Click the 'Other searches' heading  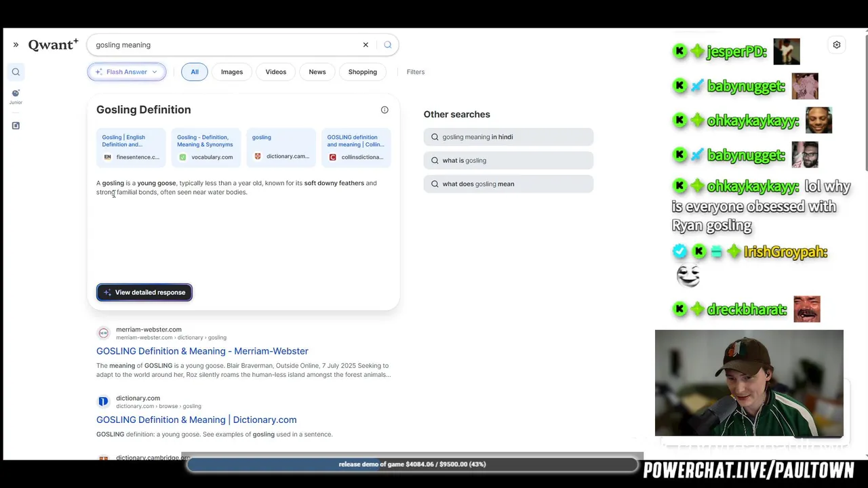pos(457,115)
